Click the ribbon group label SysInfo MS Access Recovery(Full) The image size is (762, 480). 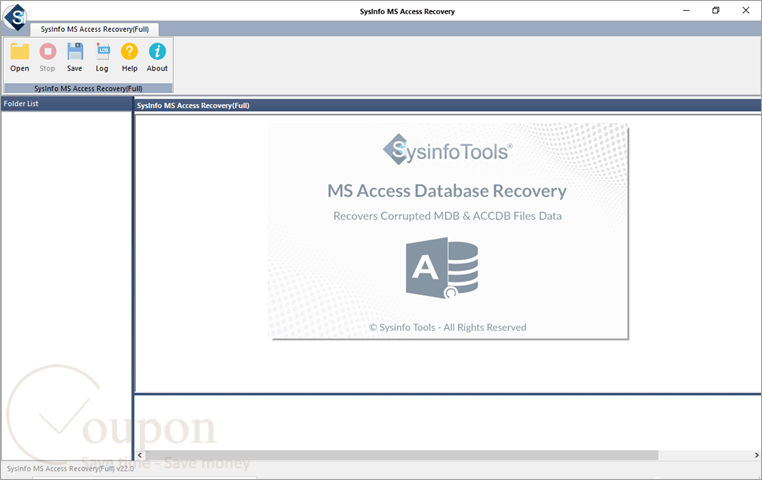click(88, 88)
